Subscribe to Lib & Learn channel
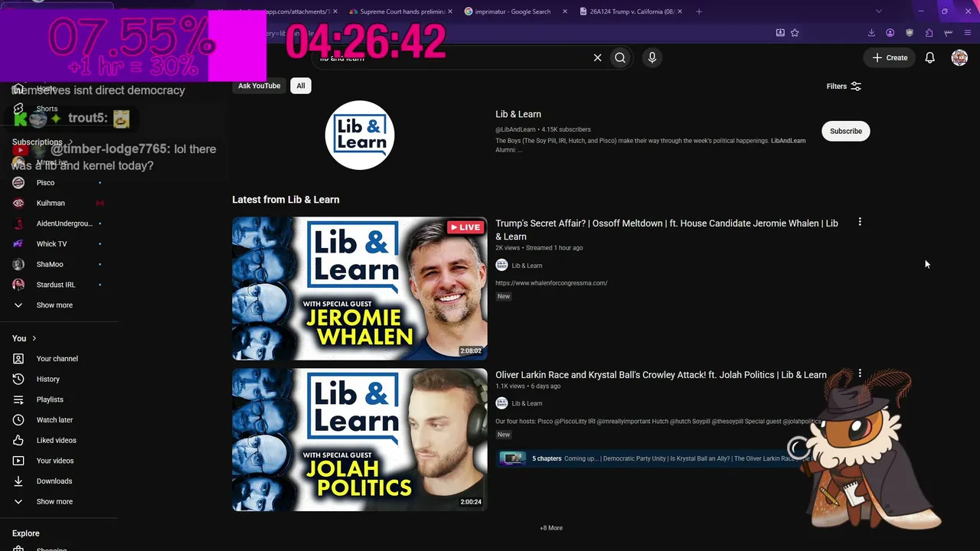 (x=846, y=131)
